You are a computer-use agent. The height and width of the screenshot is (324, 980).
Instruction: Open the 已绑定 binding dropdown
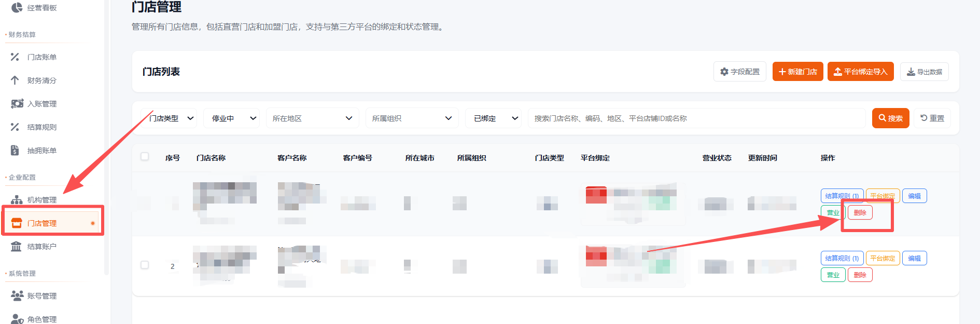click(x=493, y=118)
